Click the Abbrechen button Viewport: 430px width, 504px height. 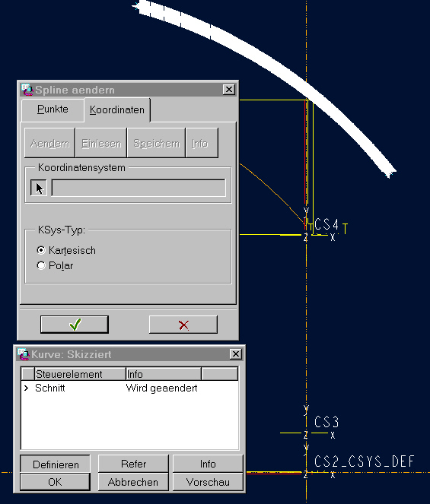[133, 482]
